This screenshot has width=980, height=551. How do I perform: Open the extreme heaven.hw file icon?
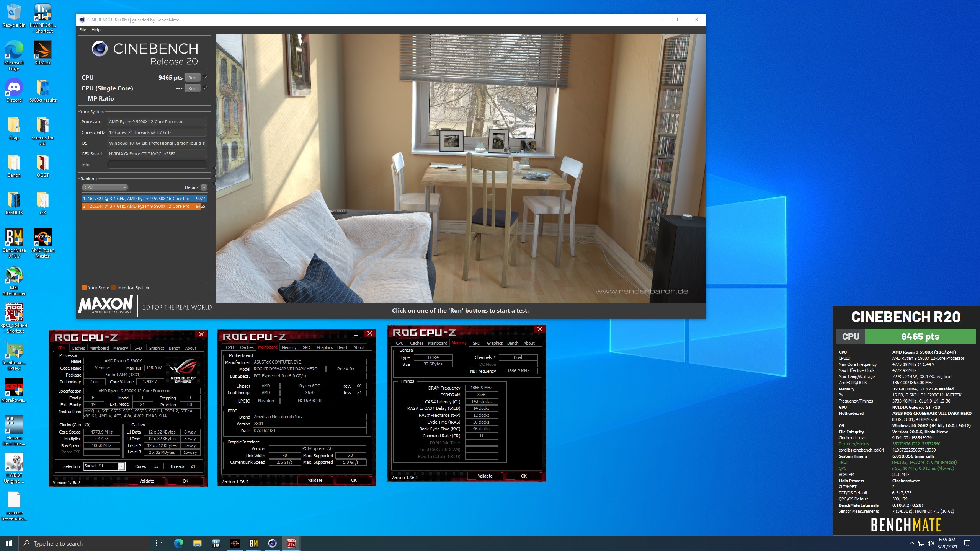point(14,505)
